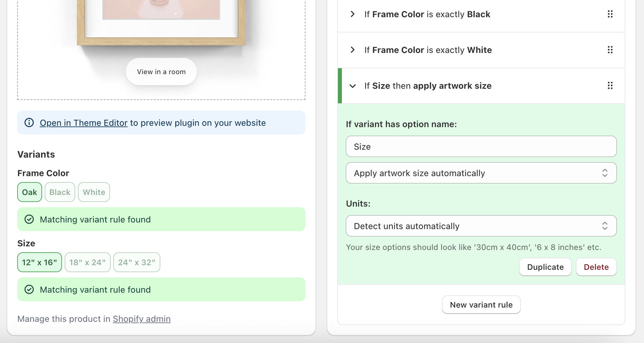Viewport: 644px width, 343px height.
Task: Expand the Frame Color White rule
Action: (x=353, y=50)
